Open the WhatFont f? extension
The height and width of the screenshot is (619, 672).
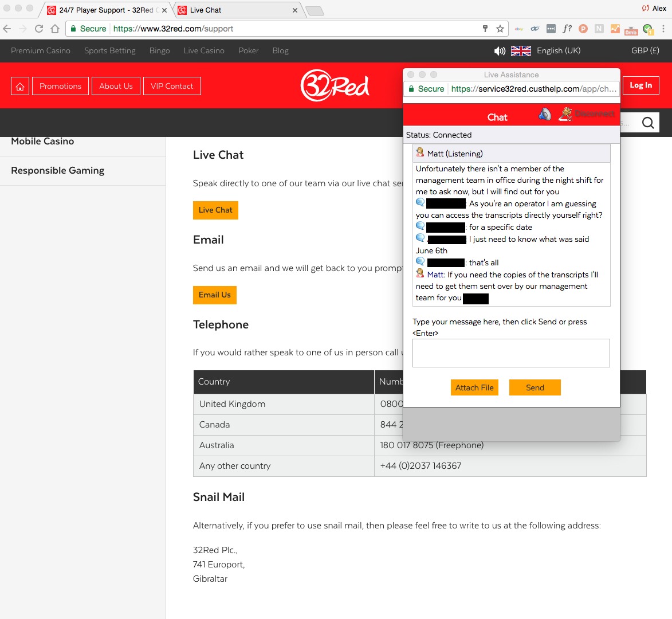(567, 29)
